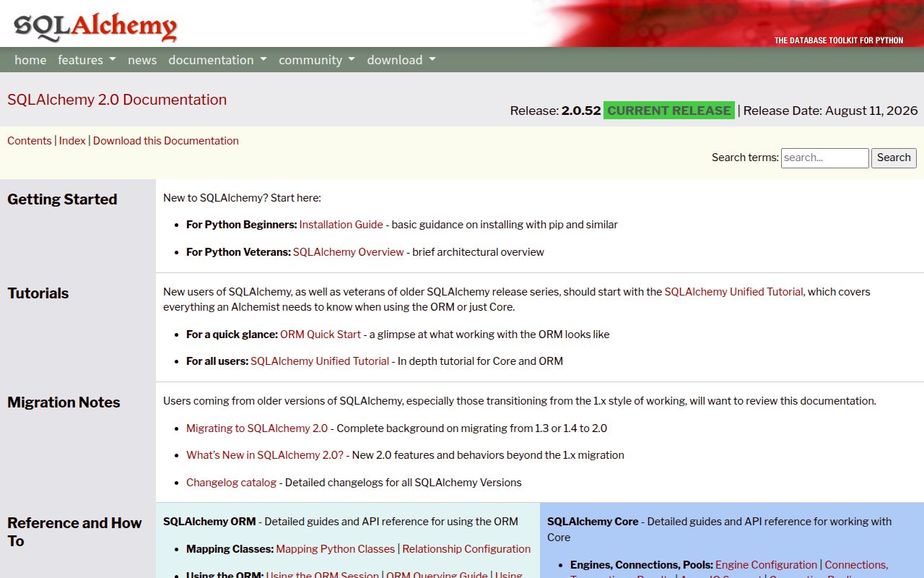Click the Getting Started heading
The image size is (924, 578).
62,199
